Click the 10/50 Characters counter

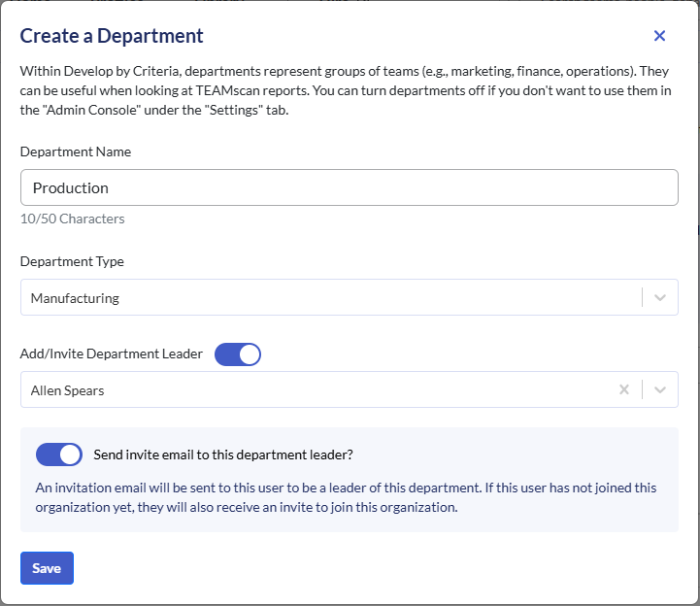73,219
